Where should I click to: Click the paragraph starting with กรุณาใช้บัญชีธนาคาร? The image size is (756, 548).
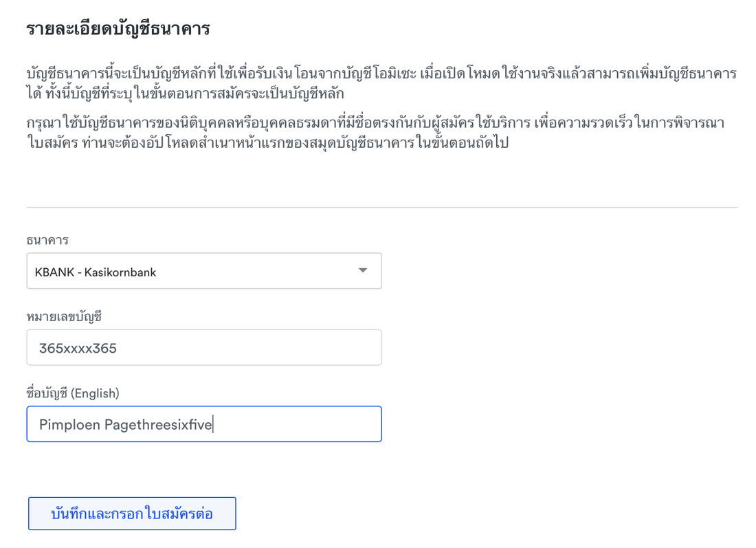coord(375,133)
